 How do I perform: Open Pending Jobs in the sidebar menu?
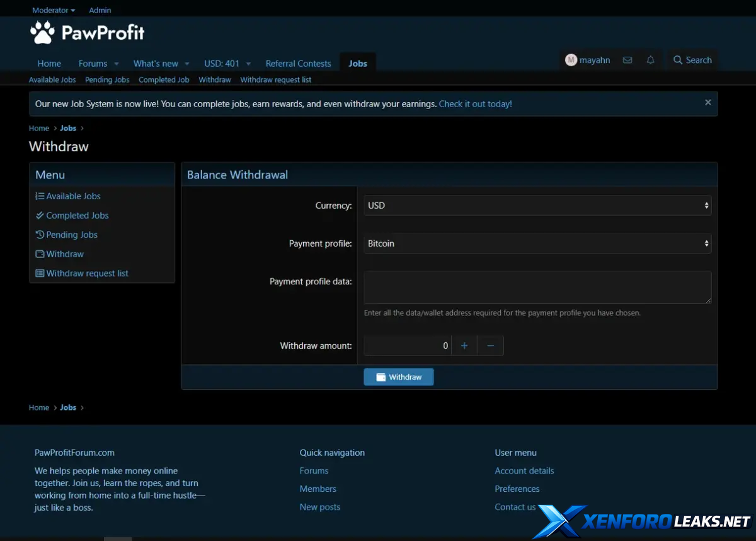click(x=72, y=235)
